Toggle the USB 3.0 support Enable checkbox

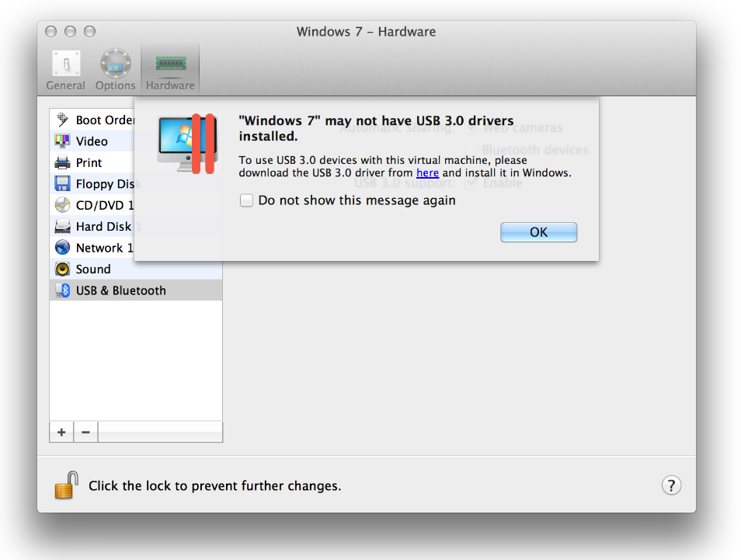[471, 183]
